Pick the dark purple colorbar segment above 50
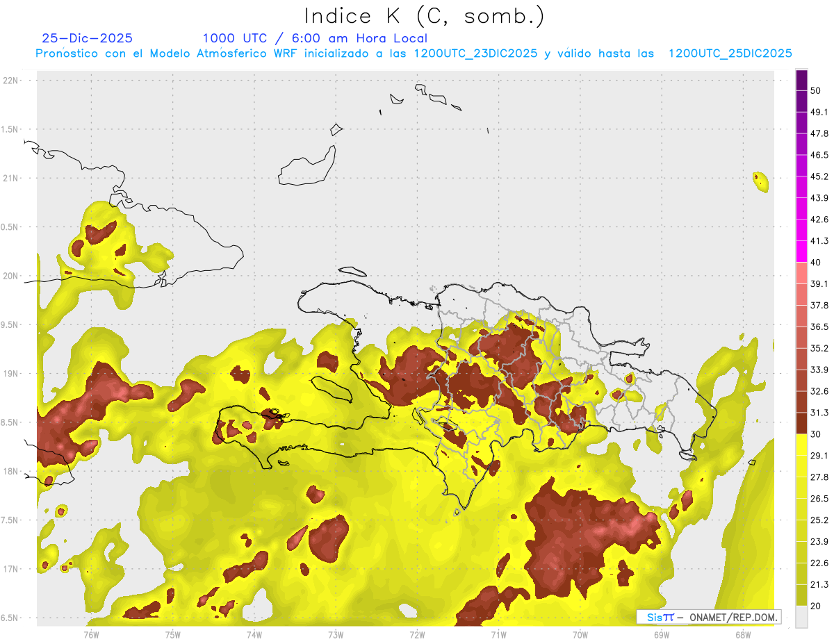 801,81
